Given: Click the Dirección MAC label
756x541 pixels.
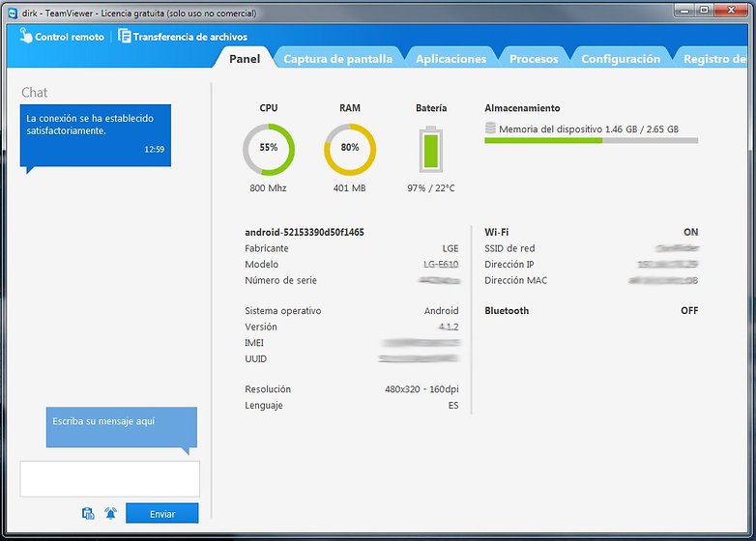Looking at the screenshot, I should (516, 280).
